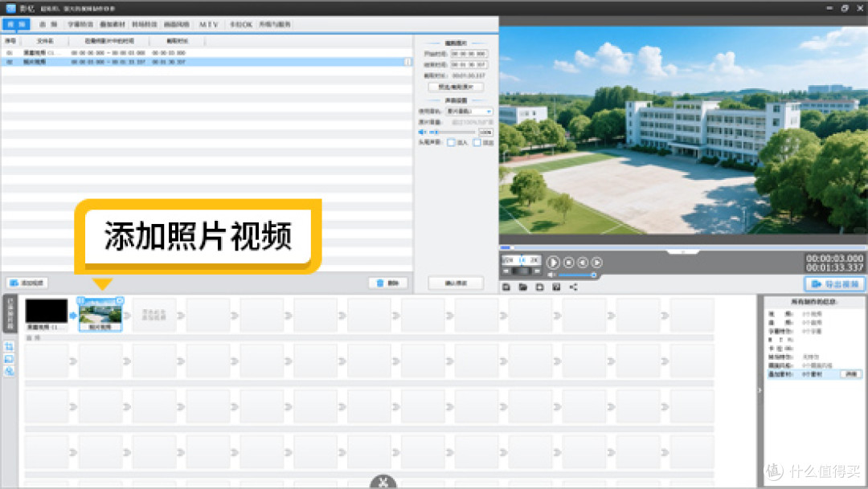This screenshot has width=868, height=489.
Task: Switch to the 画面风格 tab
Action: pos(177,24)
